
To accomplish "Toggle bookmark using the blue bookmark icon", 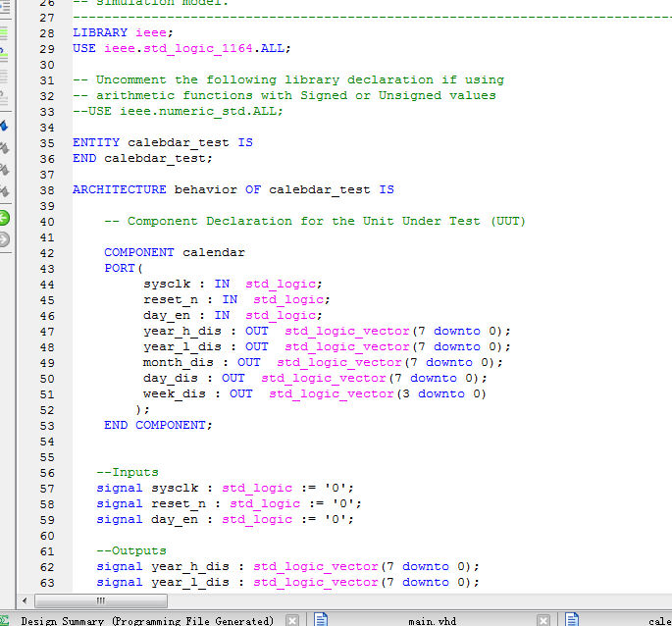I will (5, 127).
